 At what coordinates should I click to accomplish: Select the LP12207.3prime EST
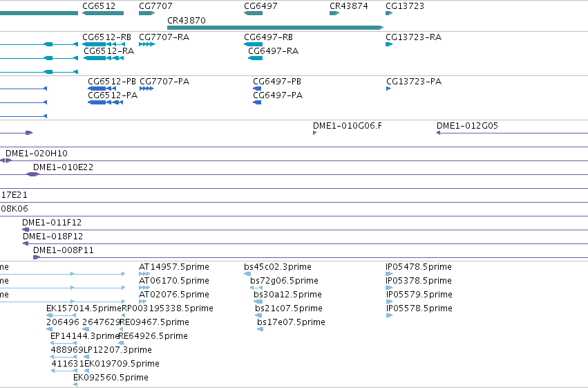tap(86, 357)
